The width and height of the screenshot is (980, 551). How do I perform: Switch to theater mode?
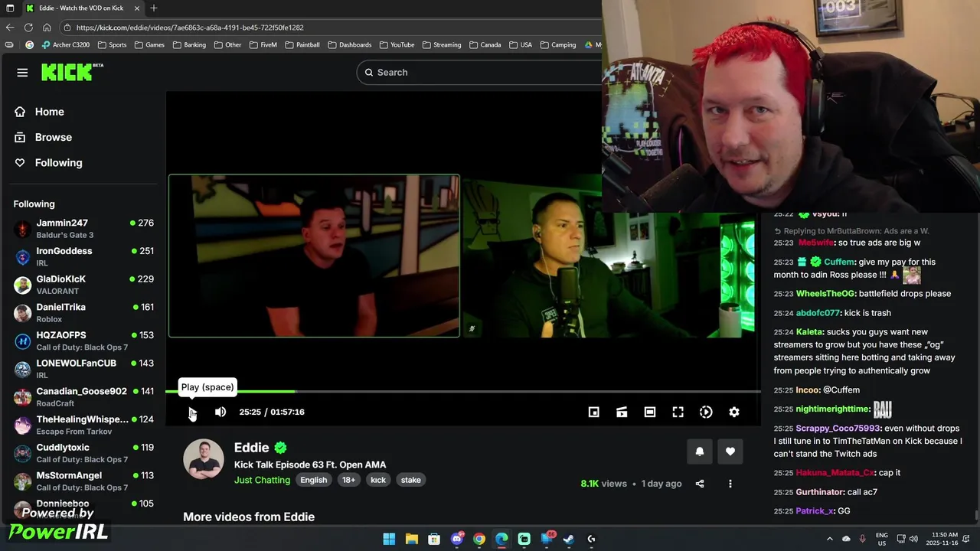650,412
